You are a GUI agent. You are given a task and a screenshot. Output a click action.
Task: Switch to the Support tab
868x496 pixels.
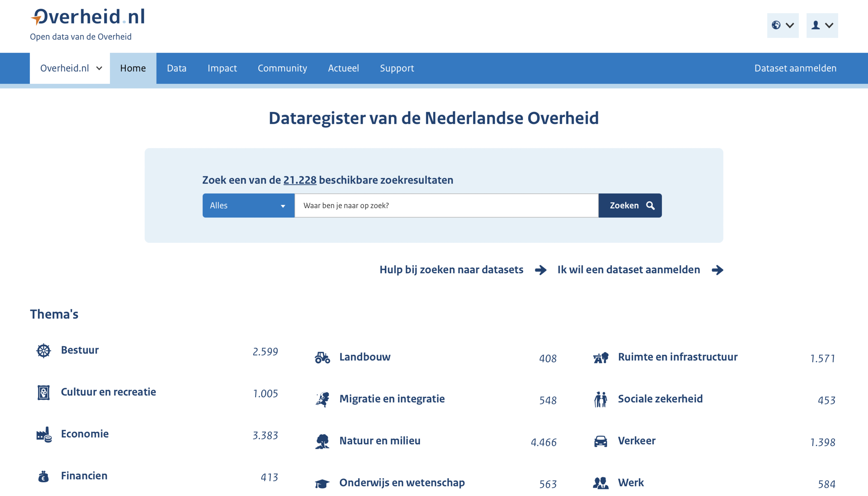(397, 68)
